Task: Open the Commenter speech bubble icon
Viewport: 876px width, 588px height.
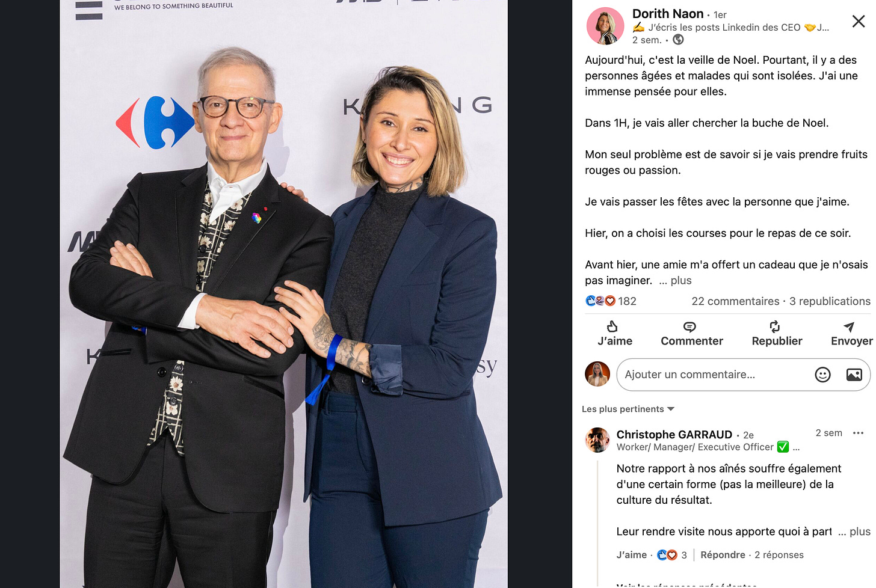Action: 689,326
